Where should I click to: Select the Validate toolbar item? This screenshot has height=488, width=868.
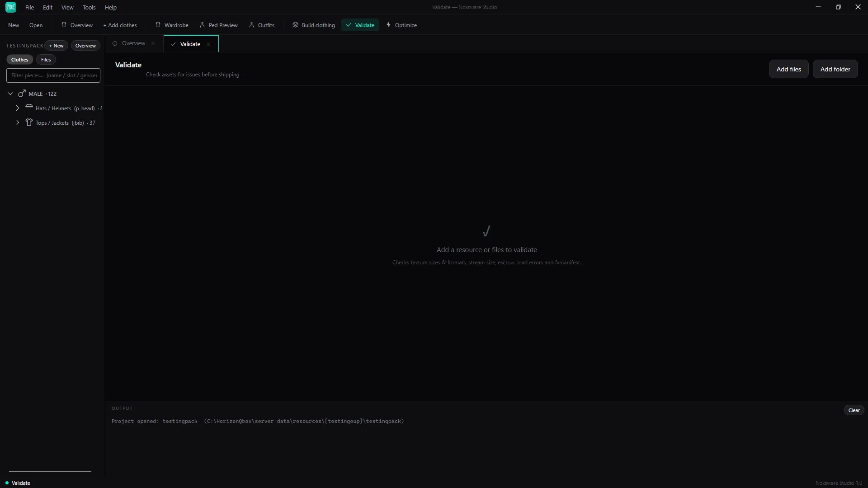pos(360,25)
